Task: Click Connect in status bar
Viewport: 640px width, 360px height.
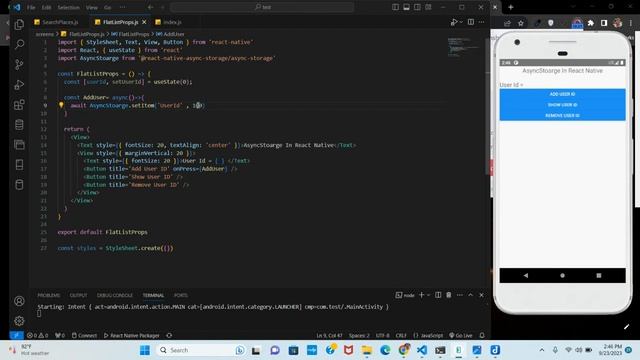Action: click(84, 336)
